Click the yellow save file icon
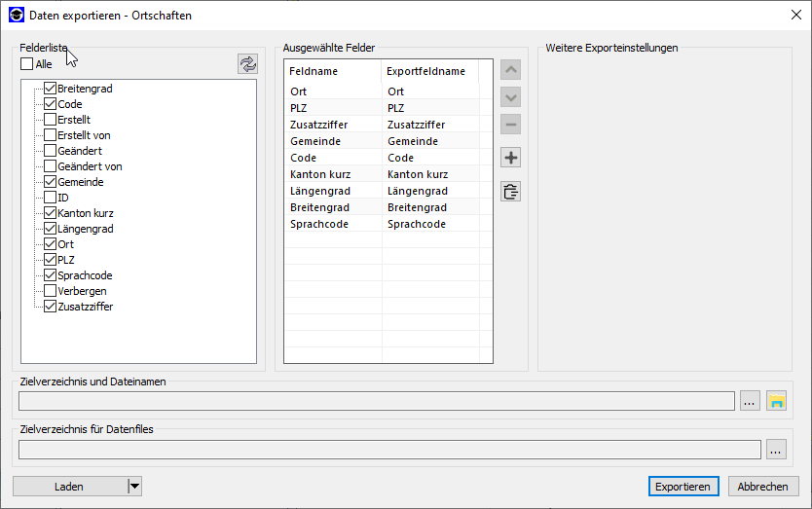 [776, 401]
